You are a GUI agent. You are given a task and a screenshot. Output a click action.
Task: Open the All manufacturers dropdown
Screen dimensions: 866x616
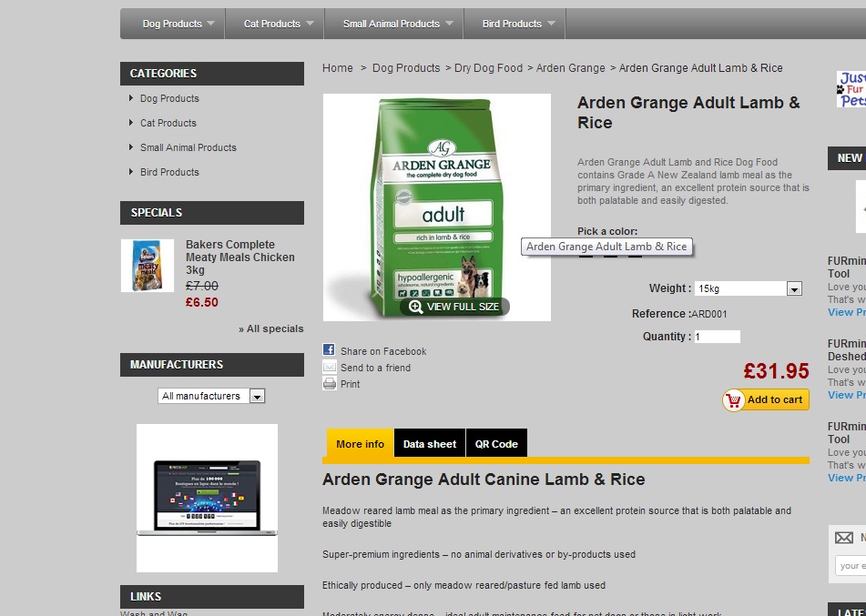211,396
